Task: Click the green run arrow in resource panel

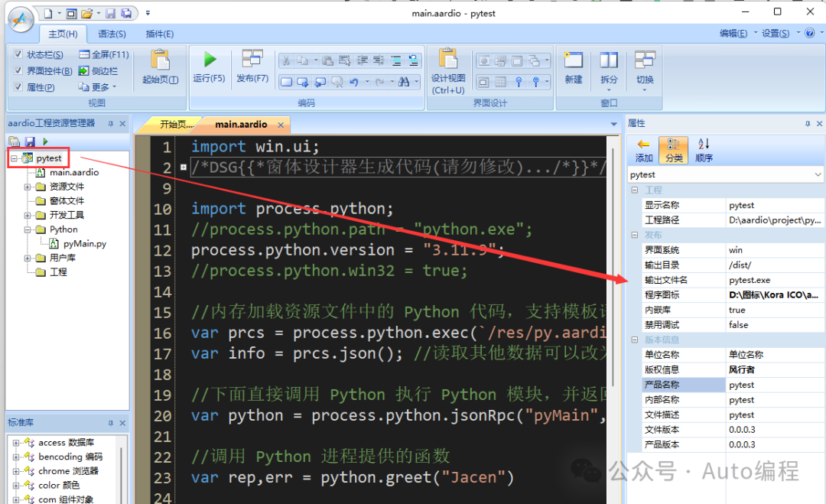Action: click(x=44, y=141)
